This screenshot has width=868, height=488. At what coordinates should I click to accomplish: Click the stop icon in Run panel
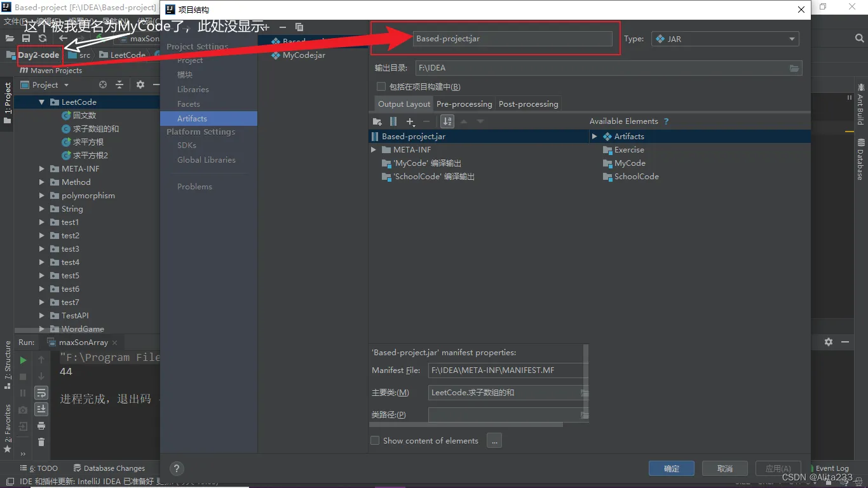[x=23, y=377]
